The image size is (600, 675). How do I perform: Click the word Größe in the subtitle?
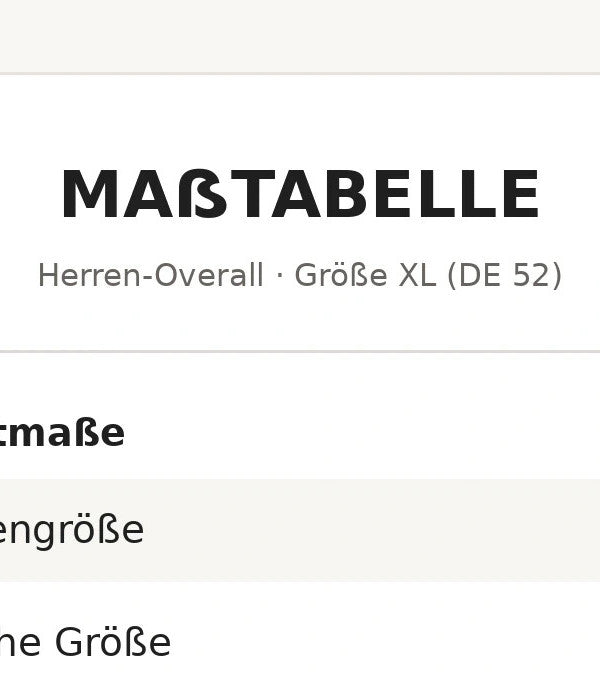pyautogui.click(x=341, y=275)
